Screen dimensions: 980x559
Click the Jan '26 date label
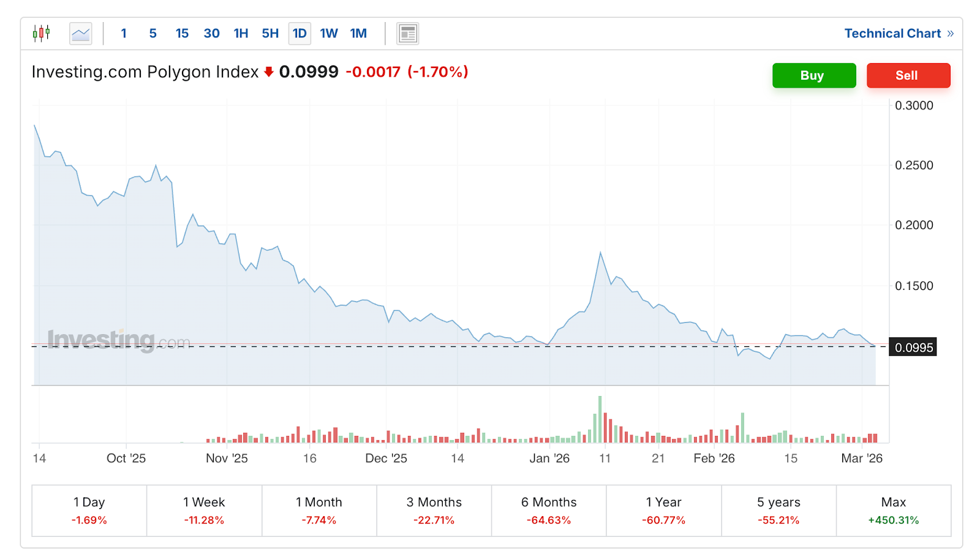point(549,458)
